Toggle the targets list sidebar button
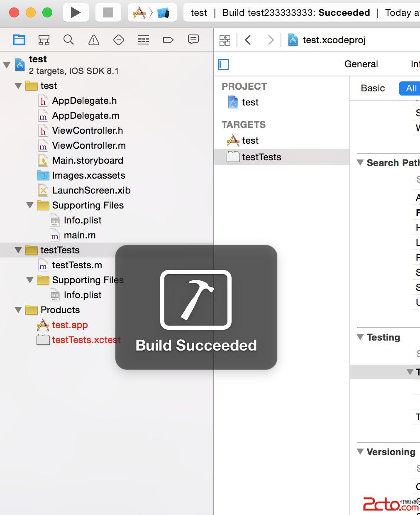The height and width of the screenshot is (515, 420). click(x=223, y=64)
